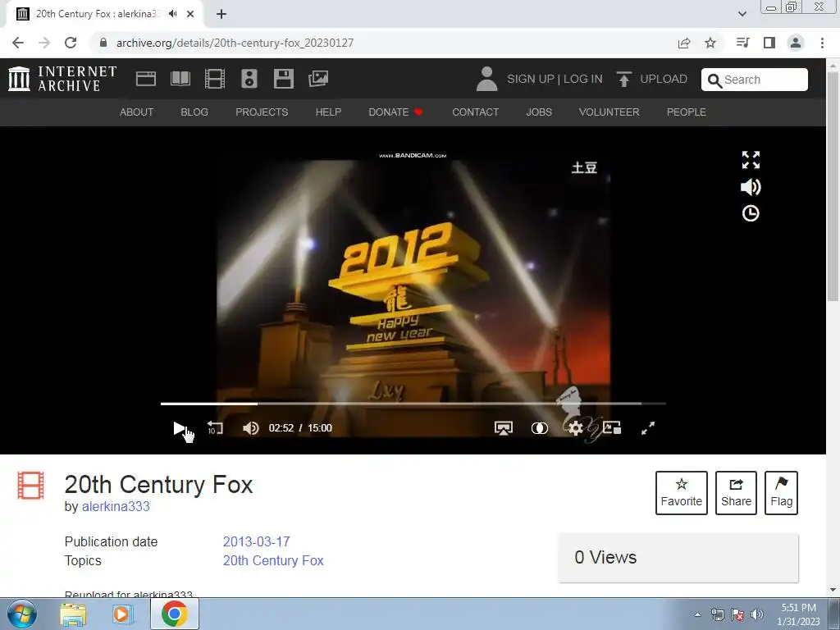Enter fullscreen from the player bar
Image resolution: width=840 pixels, height=630 pixels.
coord(648,428)
